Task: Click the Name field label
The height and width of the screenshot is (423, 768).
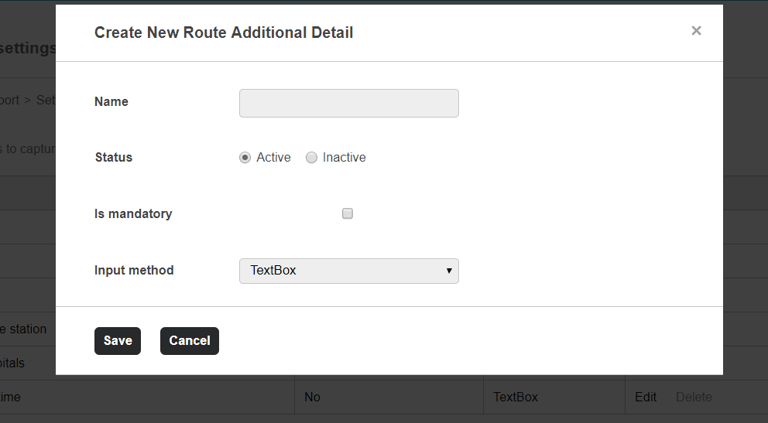Action: click(x=111, y=102)
